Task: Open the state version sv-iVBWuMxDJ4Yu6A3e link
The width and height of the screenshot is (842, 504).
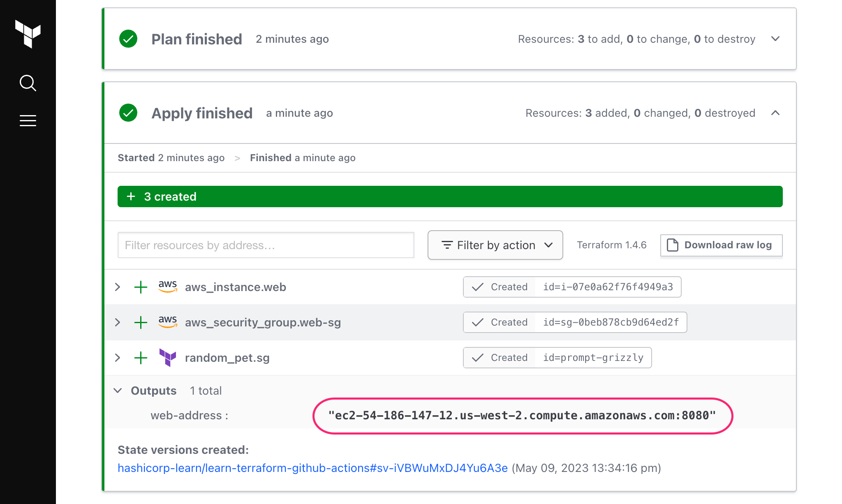Action: (x=312, y=468)
